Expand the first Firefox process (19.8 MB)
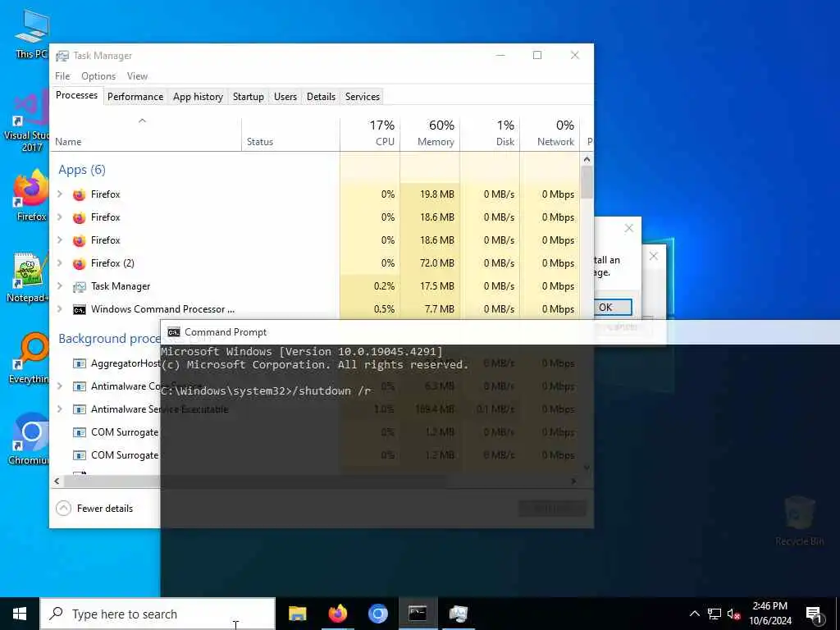The height and width of the screenshot is (630, 840). (x=60, y=194)
